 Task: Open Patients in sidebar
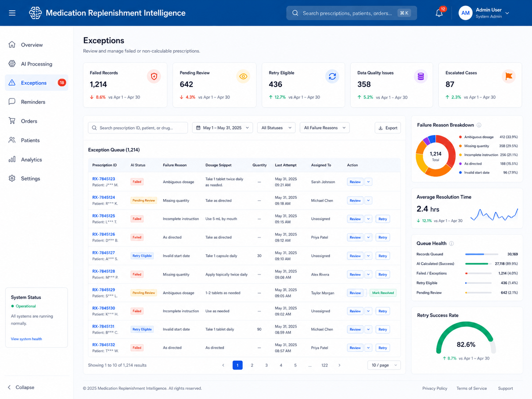coord(36,140)
